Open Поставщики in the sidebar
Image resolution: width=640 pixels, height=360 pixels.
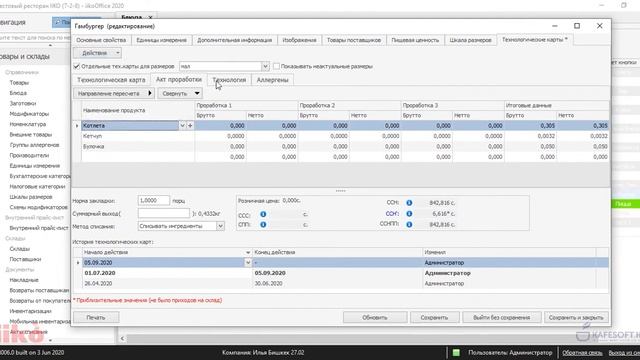tap(25, 259)
